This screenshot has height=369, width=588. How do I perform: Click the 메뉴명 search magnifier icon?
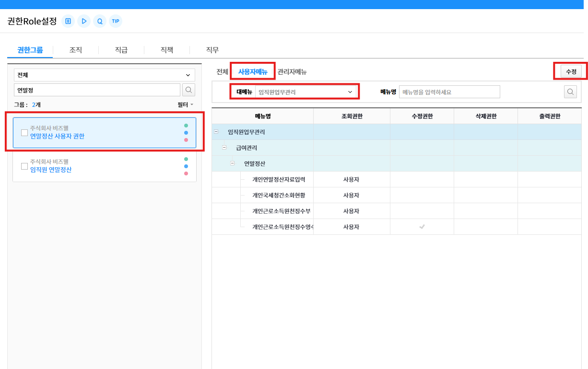tap(570, 92)
